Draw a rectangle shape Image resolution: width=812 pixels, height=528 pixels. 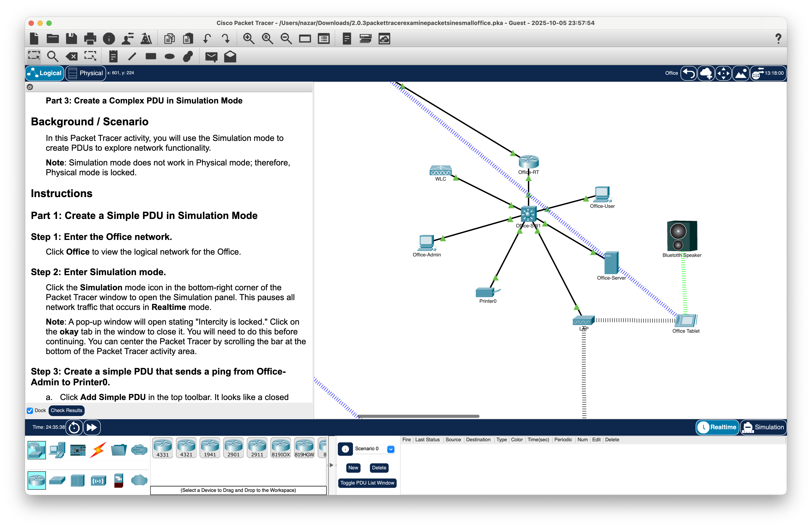point(151,56)
